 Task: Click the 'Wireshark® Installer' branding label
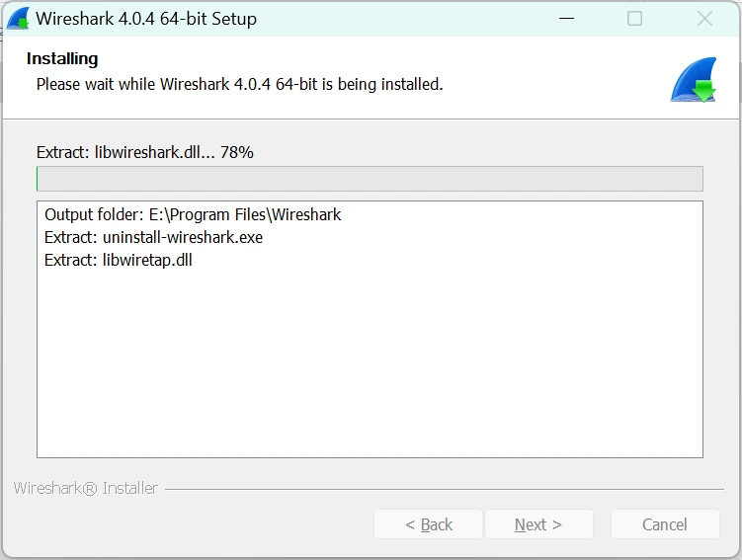[85, 488]
